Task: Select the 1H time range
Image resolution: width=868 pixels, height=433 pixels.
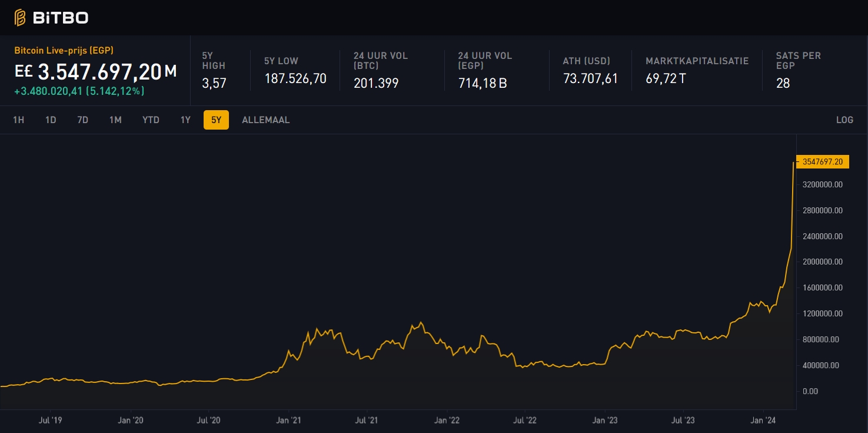Action: (x=18, y=120)
